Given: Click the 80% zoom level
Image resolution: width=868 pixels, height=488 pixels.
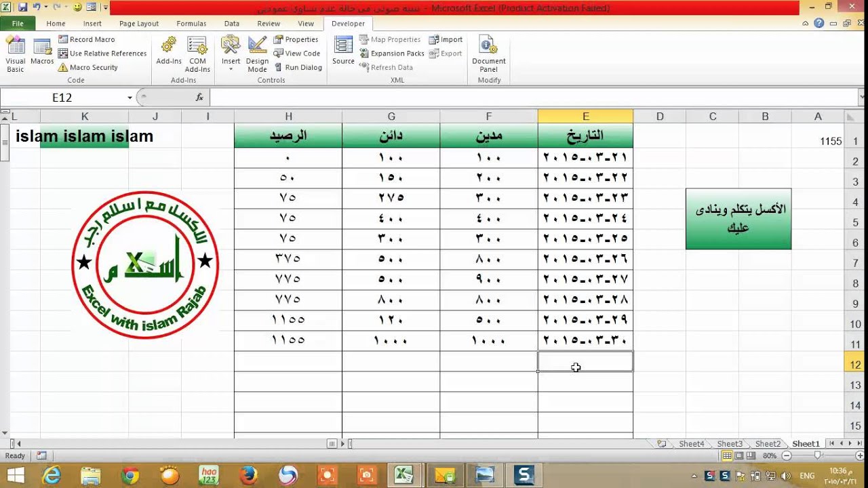Looking at the screenshot, I should point(770,456).
